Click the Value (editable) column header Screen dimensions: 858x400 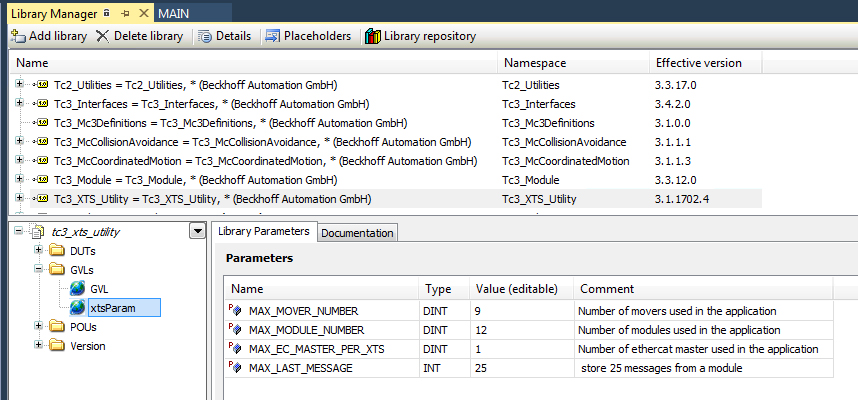click(522, 289)
